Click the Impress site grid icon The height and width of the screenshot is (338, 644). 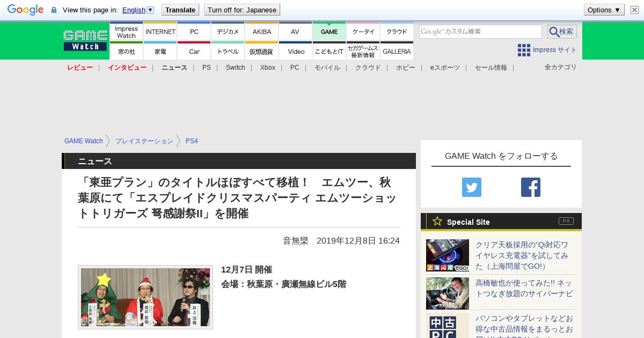coord(524,50)
